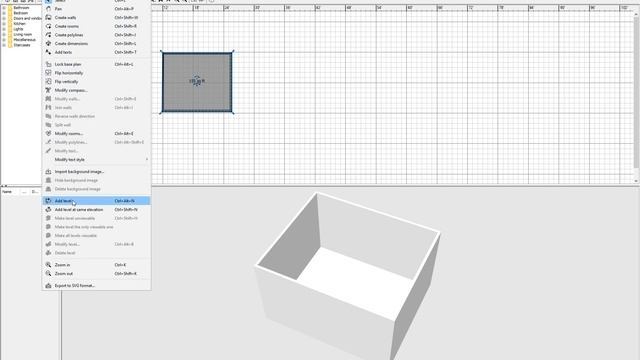This screenshot has height=360, width=640.
Task: Select the Modify level menu entry
Action: pyautogui.click(x=96, y=244)
